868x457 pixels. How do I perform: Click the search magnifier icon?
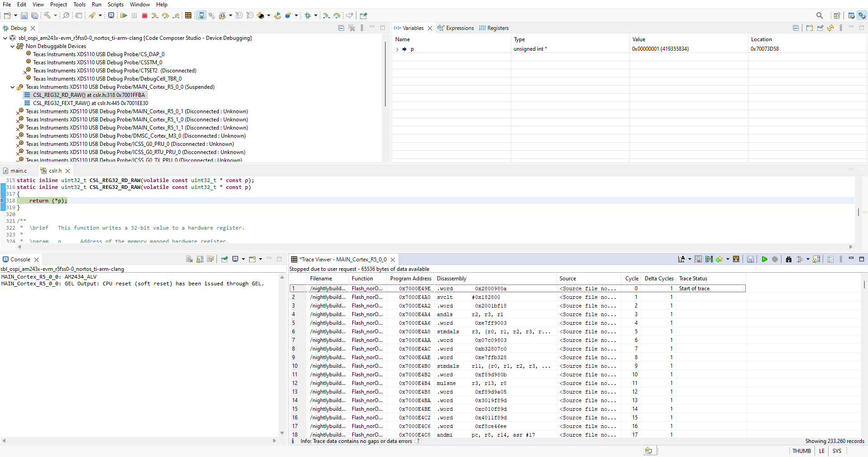[x=820, y=15]
